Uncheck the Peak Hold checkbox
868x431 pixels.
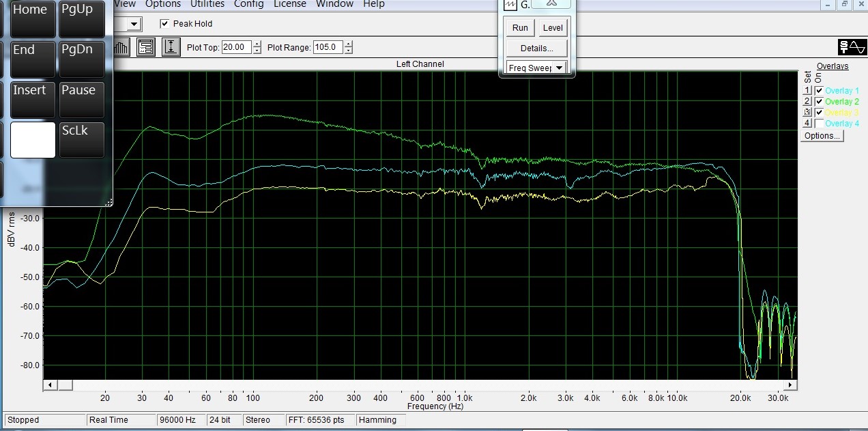[164, 24]
